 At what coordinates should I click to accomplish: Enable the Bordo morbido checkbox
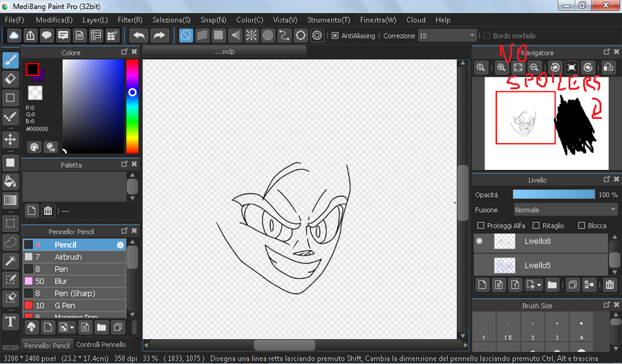coord(487,36)
